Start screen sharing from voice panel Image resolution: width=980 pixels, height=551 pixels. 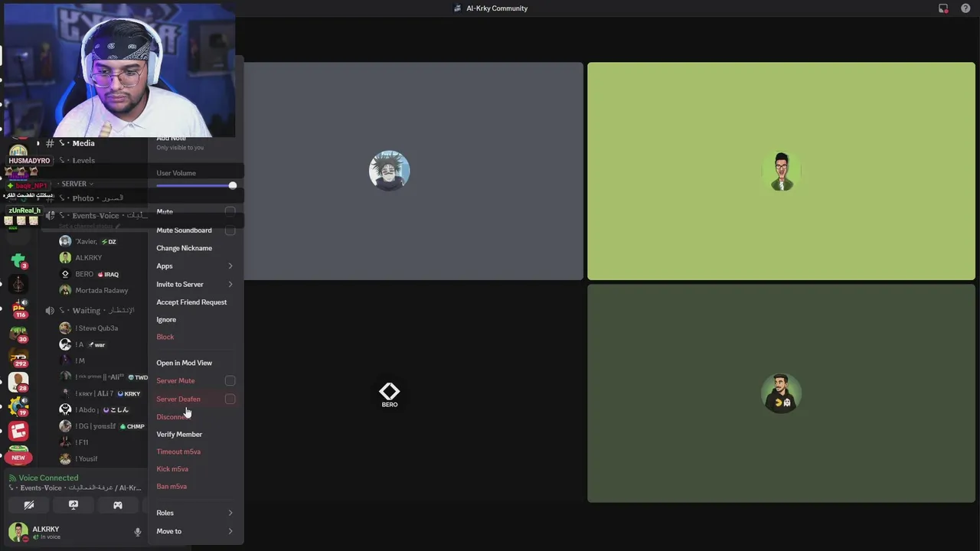pyautogui.click(x=73, y=505)
